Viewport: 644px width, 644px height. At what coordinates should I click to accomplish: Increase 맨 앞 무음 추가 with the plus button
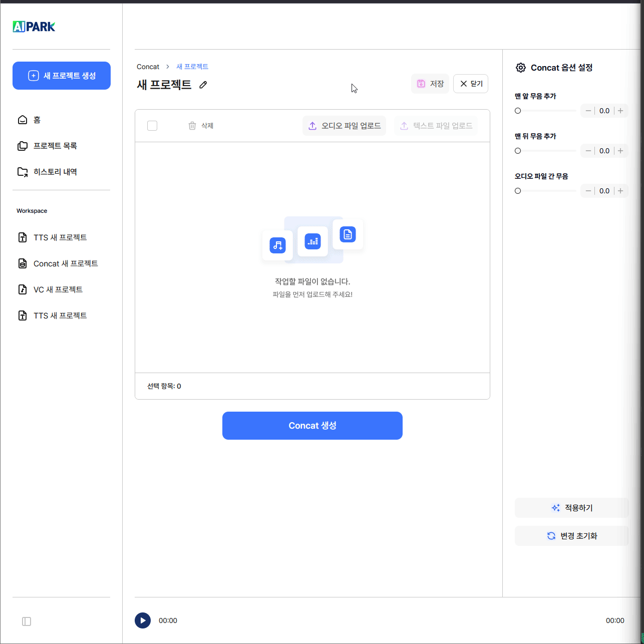(620, 111)
